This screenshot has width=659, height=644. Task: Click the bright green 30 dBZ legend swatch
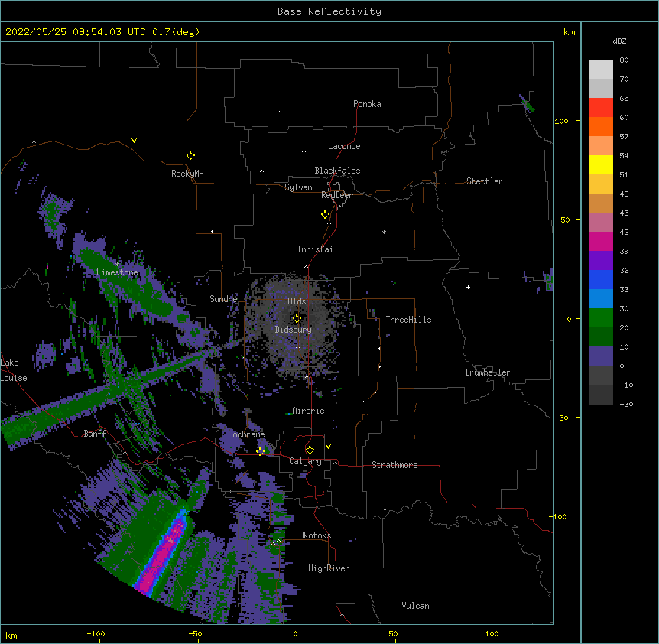coord(601,318)
